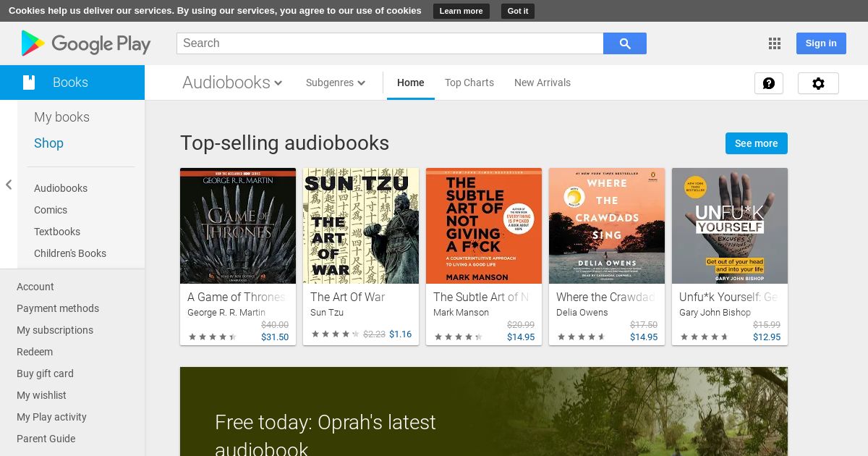
Task: Open The Art Of War cover thumbnail
Action: (x=361, y=226)
